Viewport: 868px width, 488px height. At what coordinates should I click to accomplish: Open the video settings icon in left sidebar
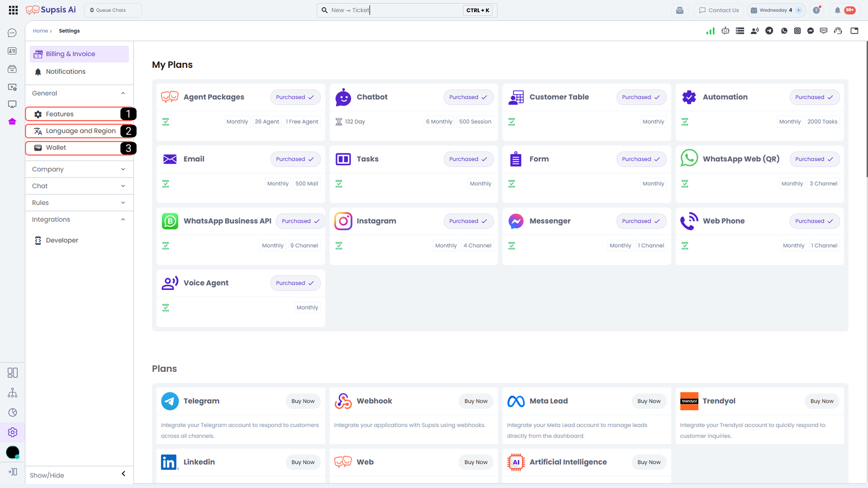[12, 87]
